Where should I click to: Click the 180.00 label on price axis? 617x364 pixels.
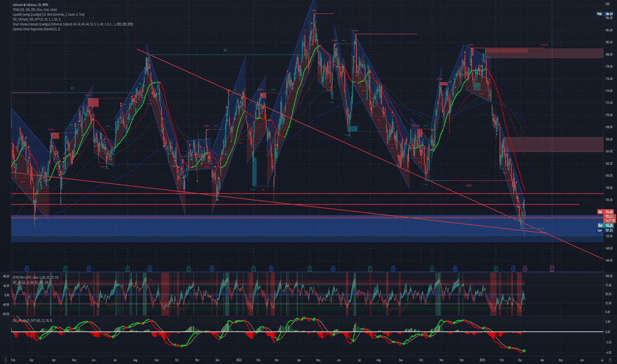609,55
